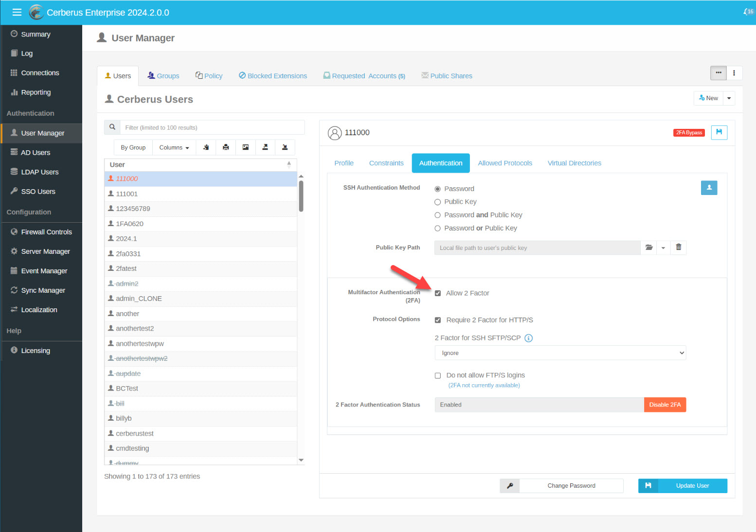Click the New user button

coord(709,98)
